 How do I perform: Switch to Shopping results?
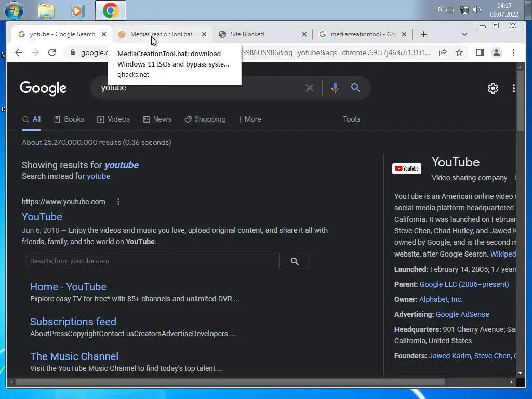pos(205,119)
